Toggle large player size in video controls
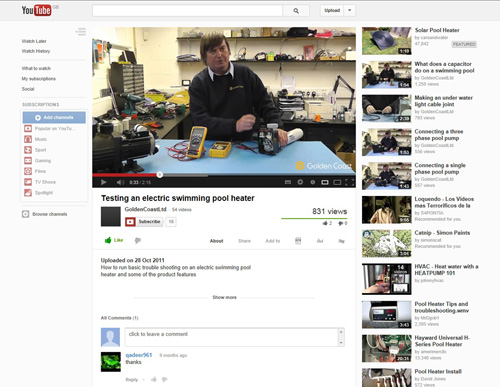This screenshot has width=500, height=387. 337,182
